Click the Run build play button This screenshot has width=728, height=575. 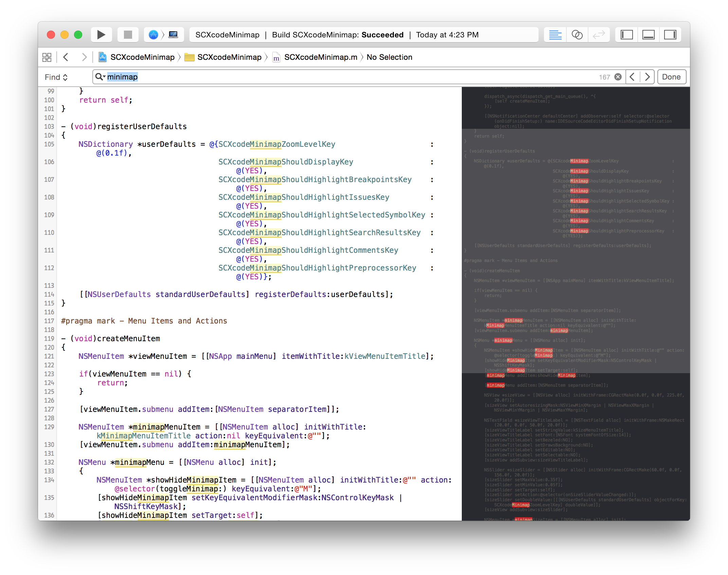click(x=101, y=35)
